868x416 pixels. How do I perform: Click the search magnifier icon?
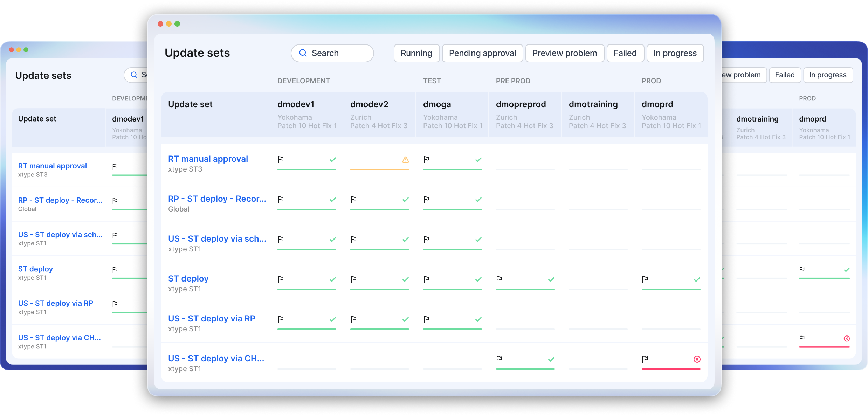click(303, 53)
